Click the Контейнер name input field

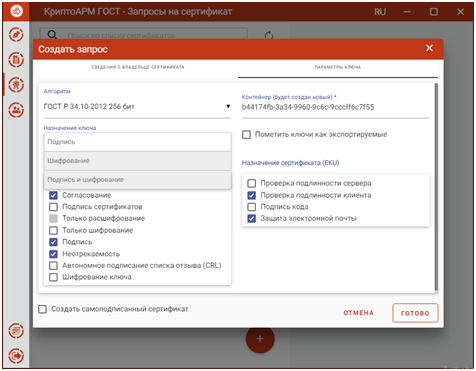click(x=335, y=107)
